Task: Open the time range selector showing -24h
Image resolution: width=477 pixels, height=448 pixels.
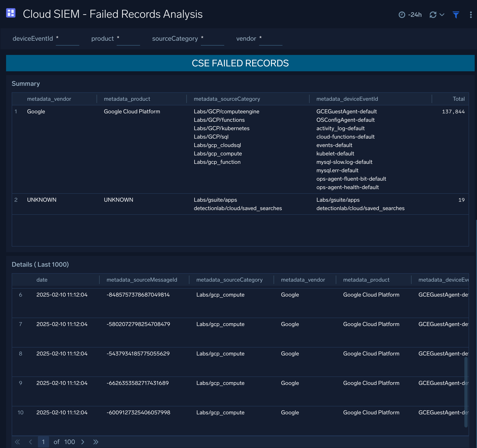Action: point(411,15)
